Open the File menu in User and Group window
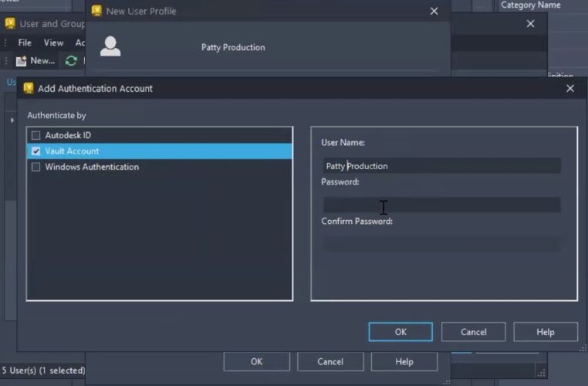This screenshot has height=386, width=588. [25, 42]
